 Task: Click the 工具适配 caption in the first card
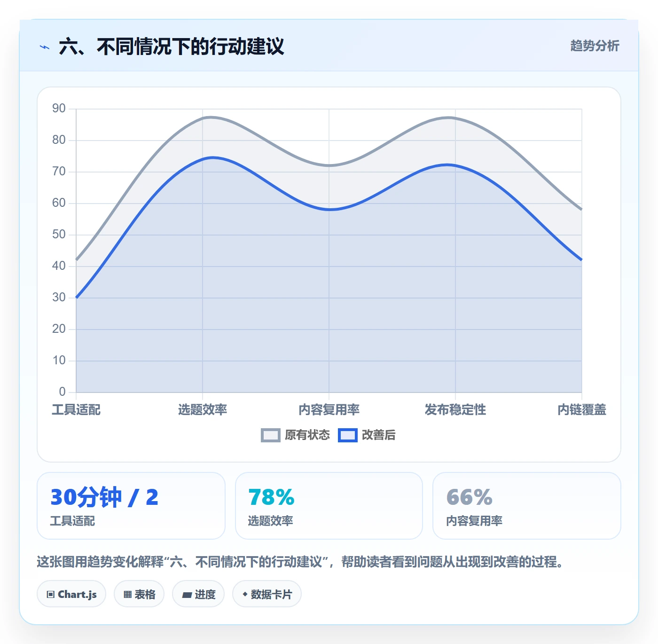pyautogui.click(x=73, y=521)
